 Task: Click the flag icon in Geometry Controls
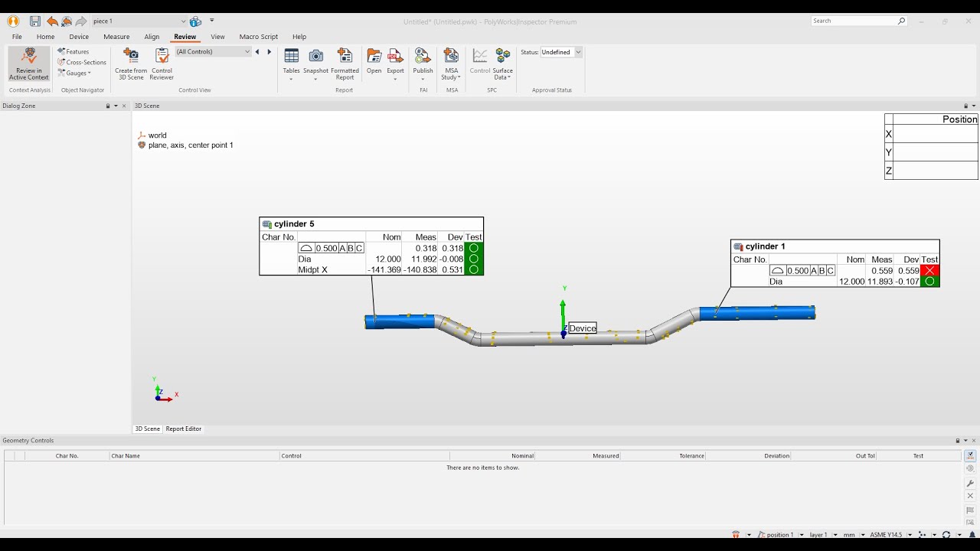click(x=970, y=510)
